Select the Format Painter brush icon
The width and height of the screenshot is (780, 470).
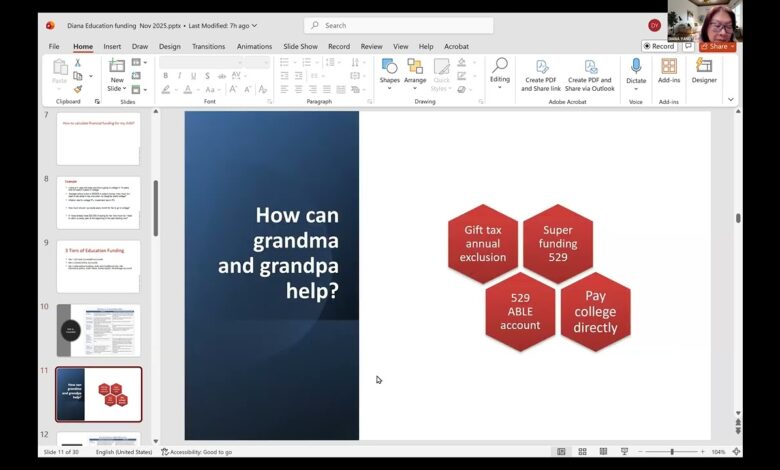click(x=78, y=89)
